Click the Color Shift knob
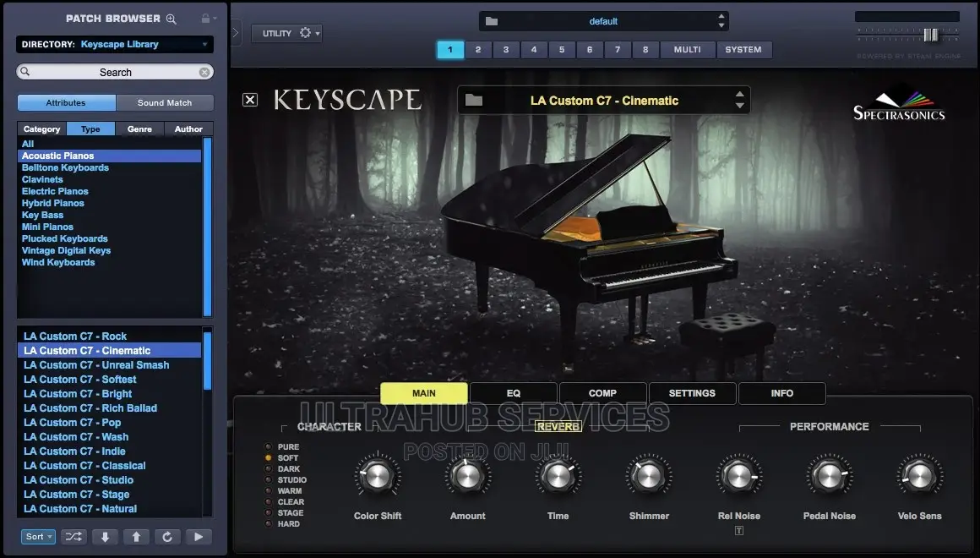 378,477
